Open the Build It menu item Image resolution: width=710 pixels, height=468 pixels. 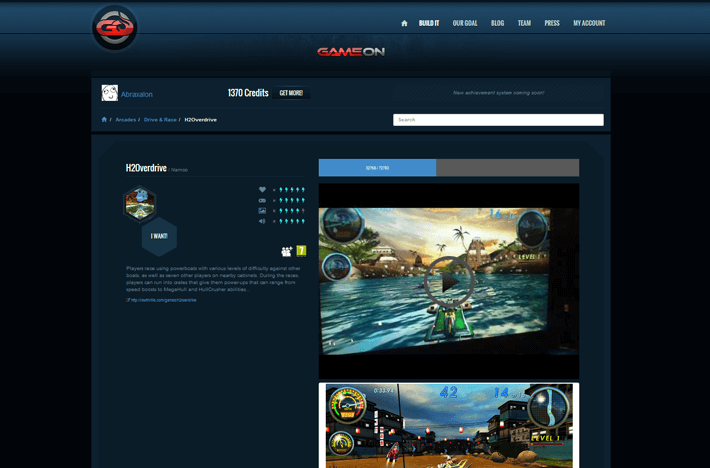429,23
